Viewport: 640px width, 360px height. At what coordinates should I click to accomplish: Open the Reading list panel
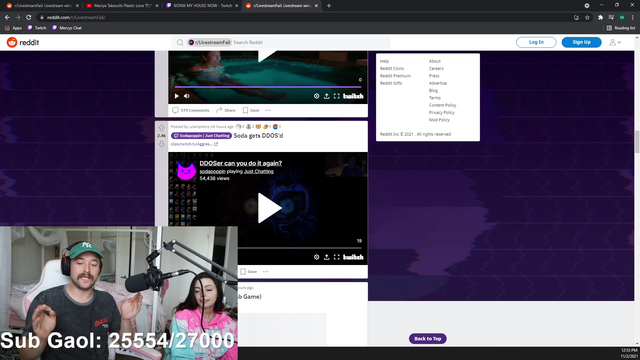tap(621, 28)
